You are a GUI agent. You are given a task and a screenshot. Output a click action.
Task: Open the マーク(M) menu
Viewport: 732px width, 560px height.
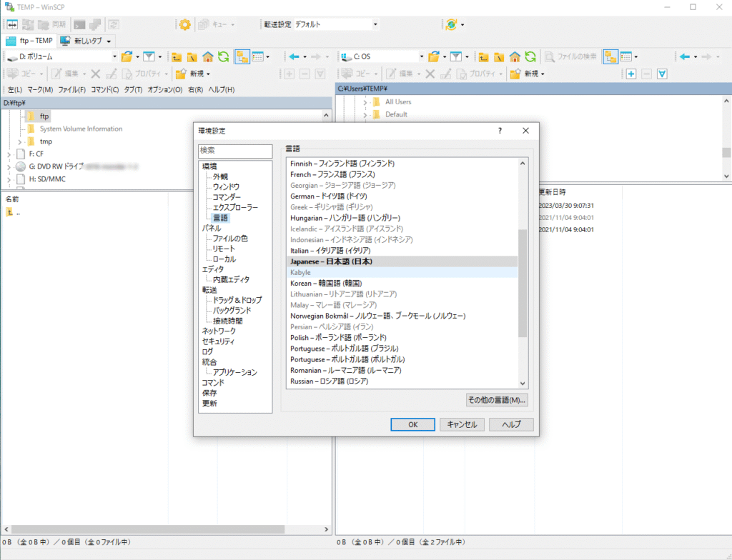coord(40,89)
